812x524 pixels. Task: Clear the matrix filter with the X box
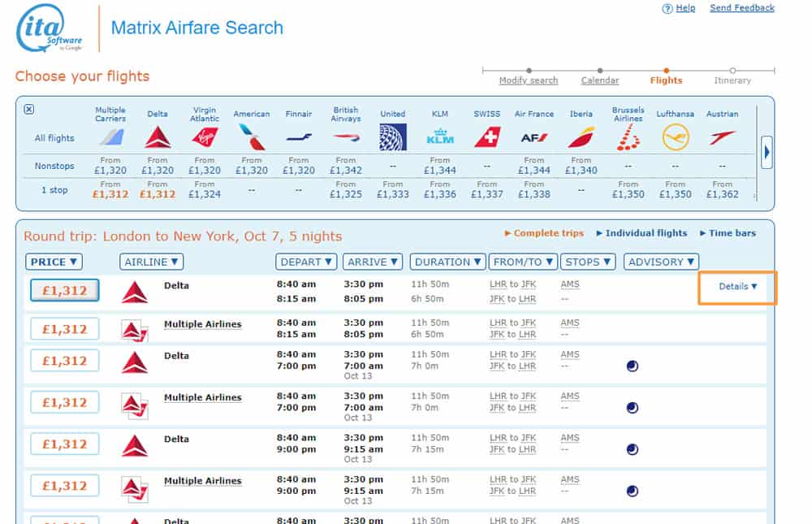[29, 110]
